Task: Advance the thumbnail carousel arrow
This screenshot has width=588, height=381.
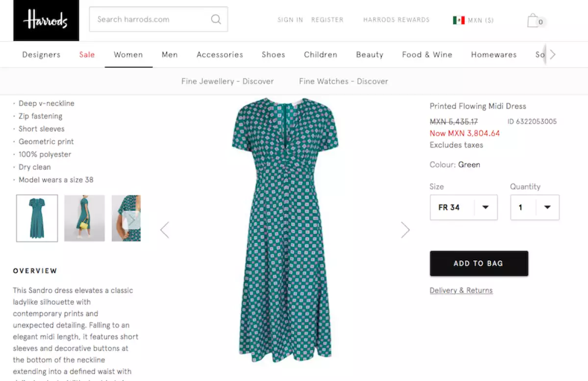Action: [x=131, y=220]
